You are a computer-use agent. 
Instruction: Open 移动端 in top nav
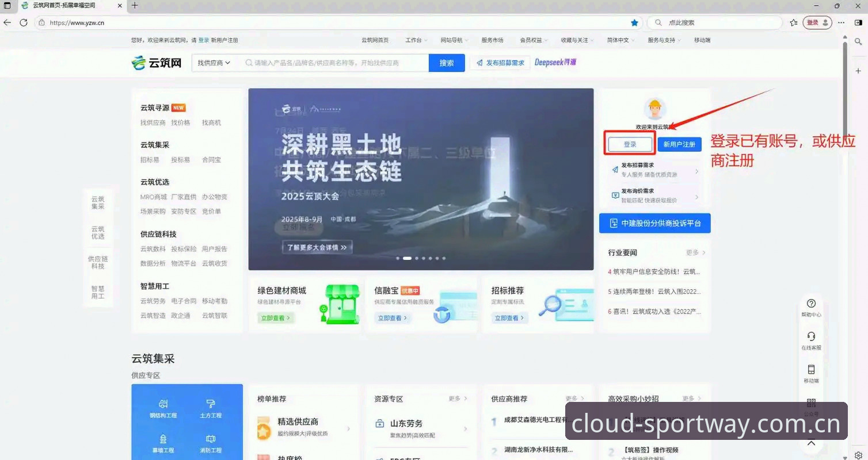[x=702, y=40]
